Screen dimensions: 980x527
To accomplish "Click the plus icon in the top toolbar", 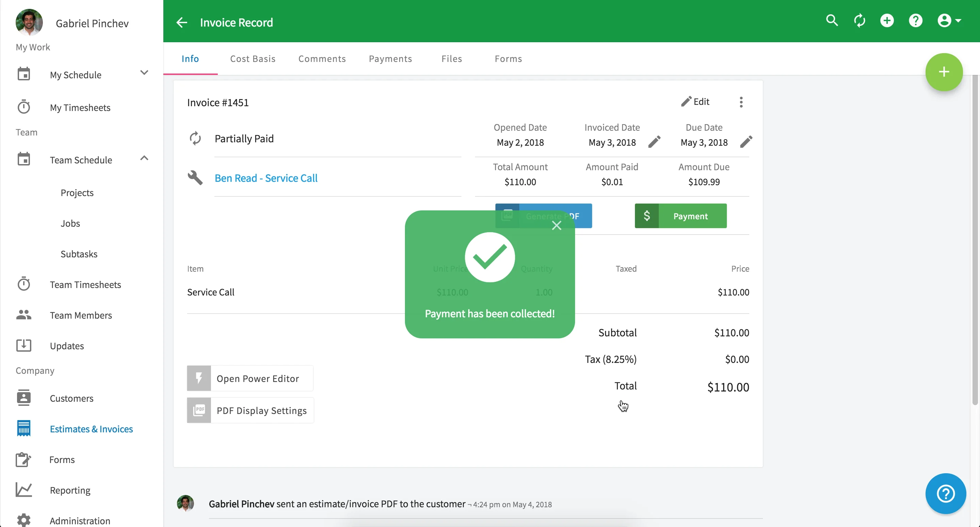I will (x=887, y=20).
